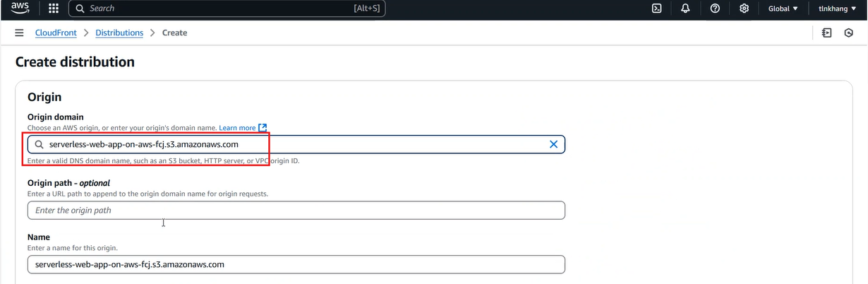Click the AWS logo home icon
This screenshot has height=284, width=868.
19,8
